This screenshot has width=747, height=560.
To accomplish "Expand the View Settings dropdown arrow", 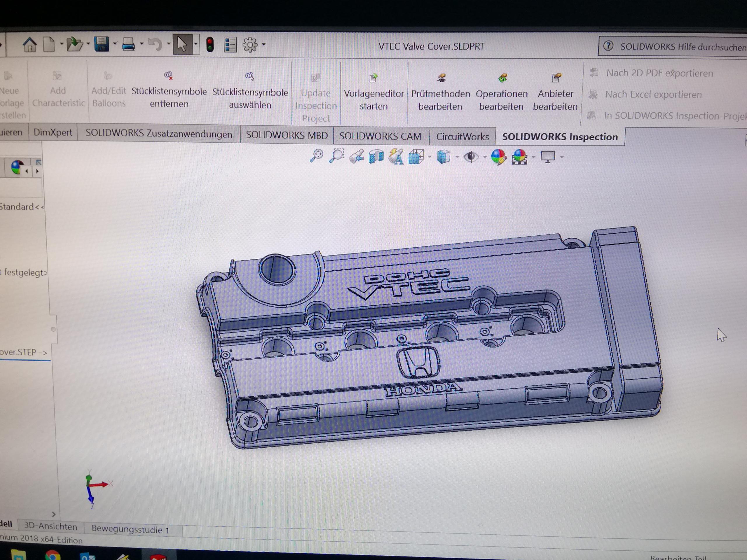I will point(562,157).
